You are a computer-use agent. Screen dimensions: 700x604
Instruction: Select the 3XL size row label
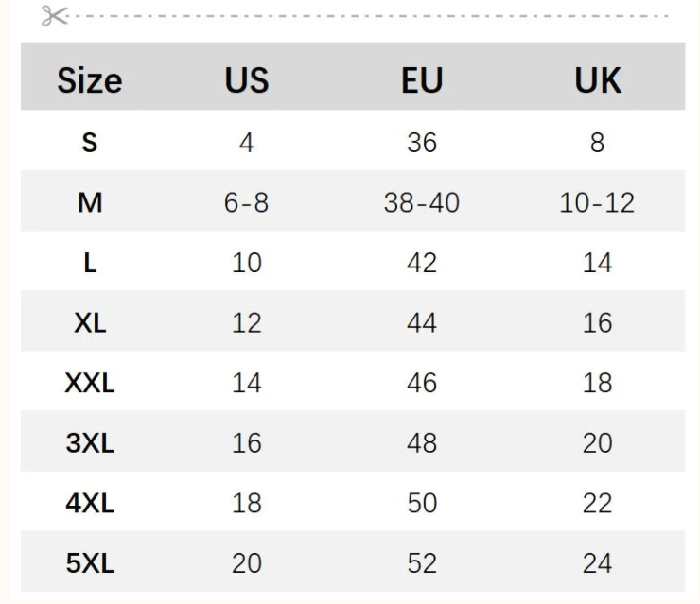click(90, 443)
